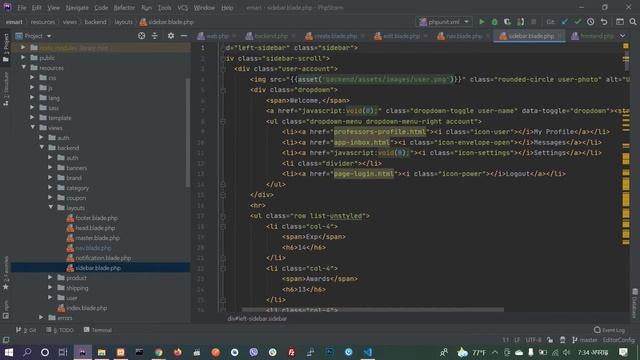Open the Refactor menu
The width and height of the screenshot is (640, 360).
pyautogui.click(x=124, y=7)
